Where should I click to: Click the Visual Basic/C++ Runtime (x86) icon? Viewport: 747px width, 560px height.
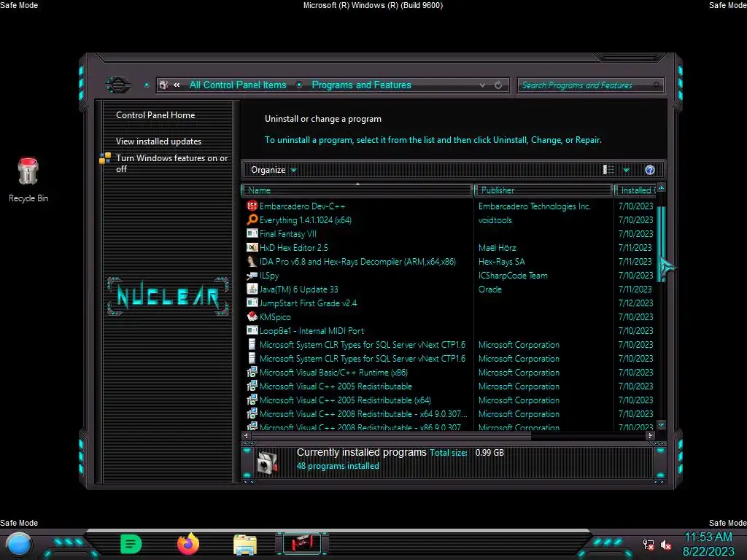pos(252,372)
